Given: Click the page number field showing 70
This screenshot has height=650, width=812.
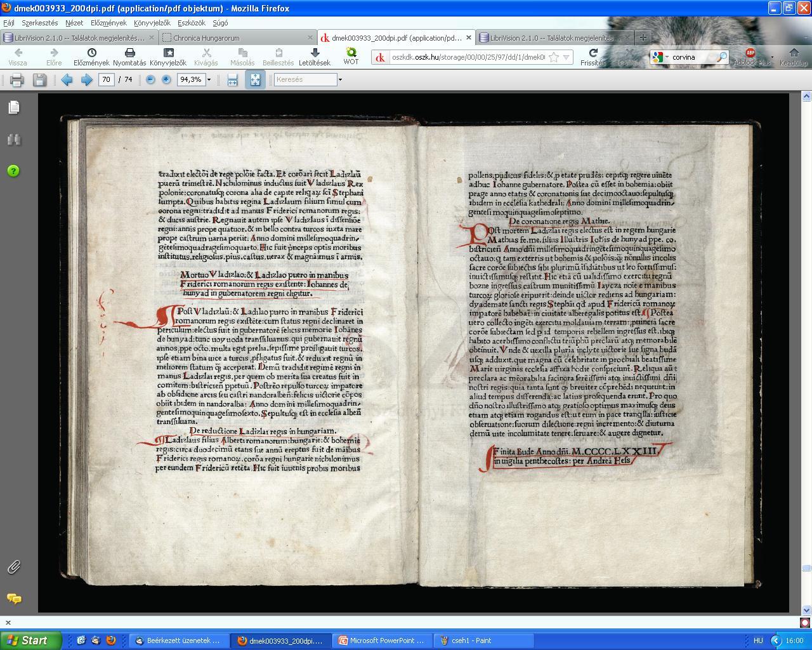Looking at the screenshot, I should (106, 79).
